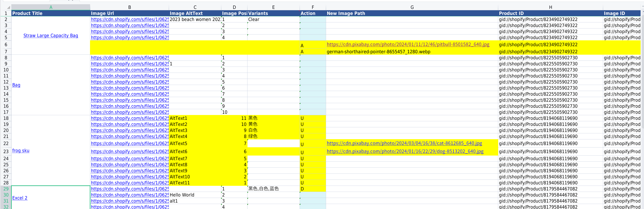644x209 pixels.
Task: Select the Image AltText header cell
Action: [x=195, y=13]
